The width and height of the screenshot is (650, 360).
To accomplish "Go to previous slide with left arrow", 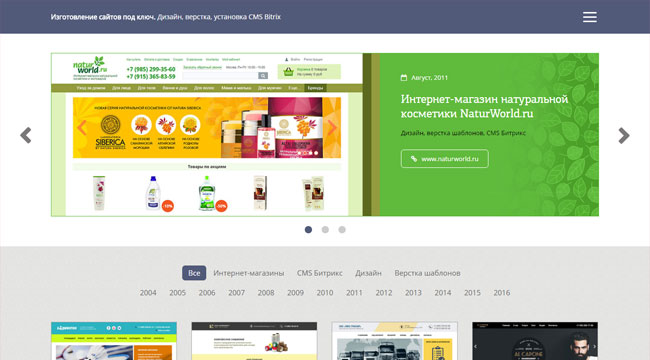I will coord(26,135).
